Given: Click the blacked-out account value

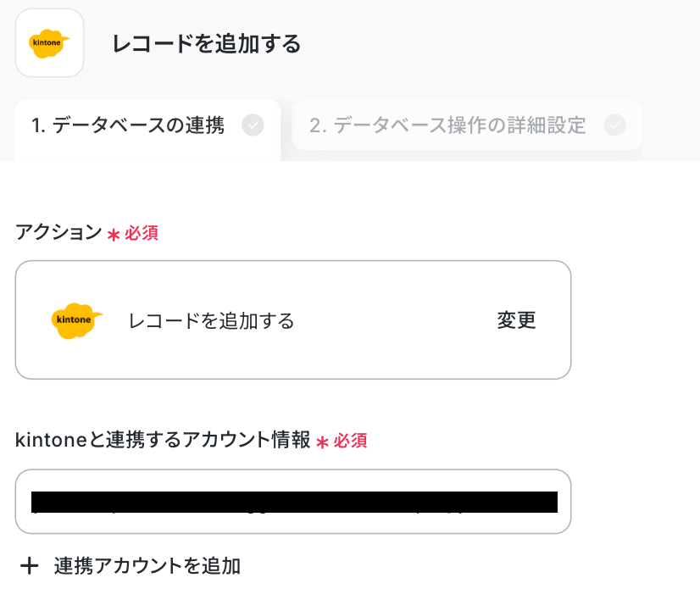Looking at the screenshot, I should pyautogui.click(x=294, y=502).
